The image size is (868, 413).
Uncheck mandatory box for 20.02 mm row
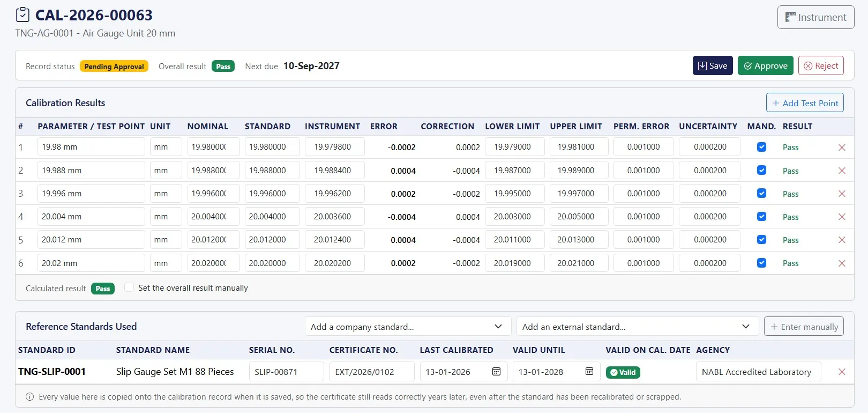761,263
